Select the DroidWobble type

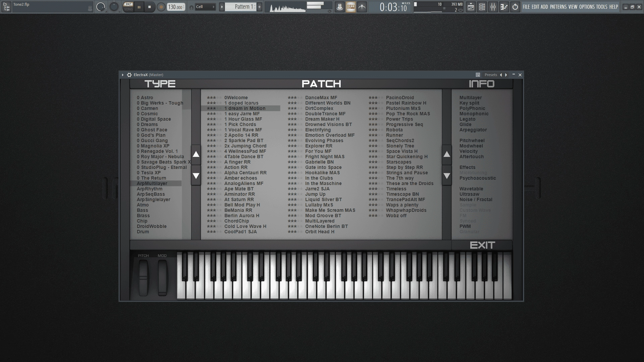coord(152,226)
